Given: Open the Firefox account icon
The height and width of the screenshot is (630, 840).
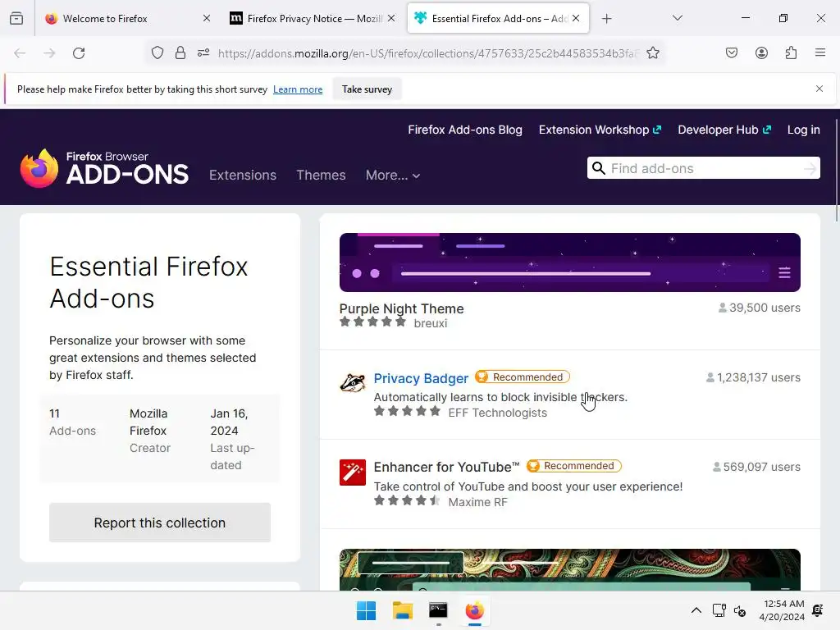Looking at the screenshot, I should pyautogui.click(x=761, y=53).
